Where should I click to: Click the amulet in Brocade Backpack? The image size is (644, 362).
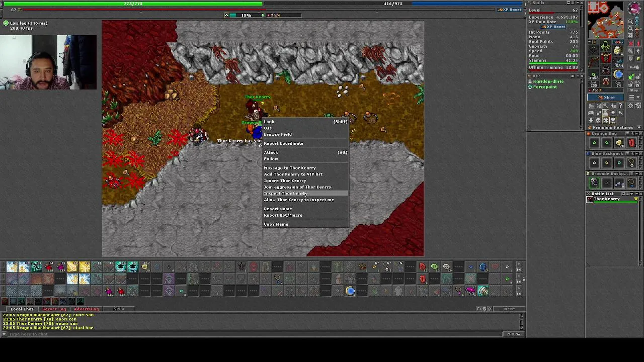(632, 183)
